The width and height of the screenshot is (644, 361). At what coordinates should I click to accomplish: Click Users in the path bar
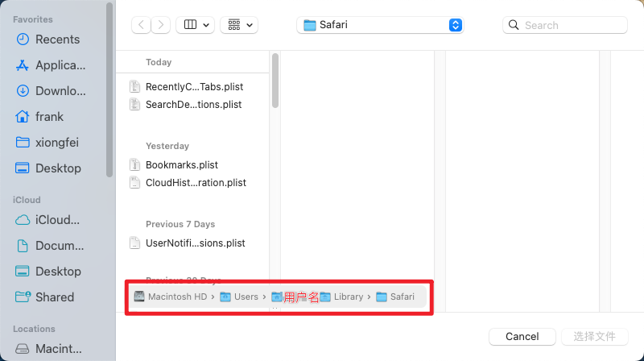pyautogui.click(x=245, y=297)
